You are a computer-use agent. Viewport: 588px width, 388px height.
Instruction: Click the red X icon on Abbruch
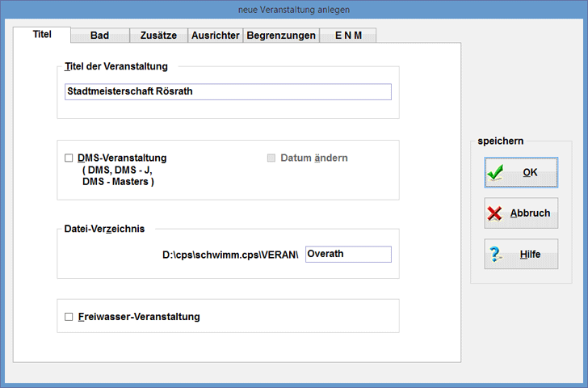pos(495,213)
